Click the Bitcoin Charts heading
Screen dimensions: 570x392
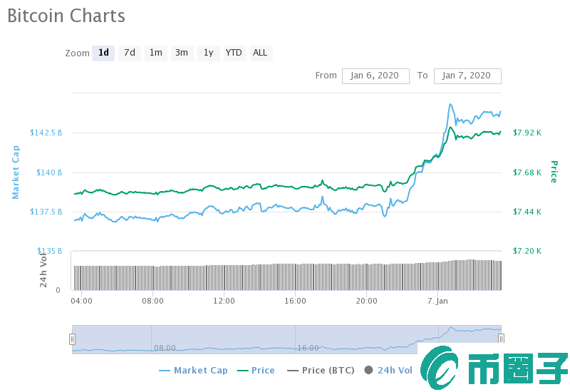tap(66, 16)
